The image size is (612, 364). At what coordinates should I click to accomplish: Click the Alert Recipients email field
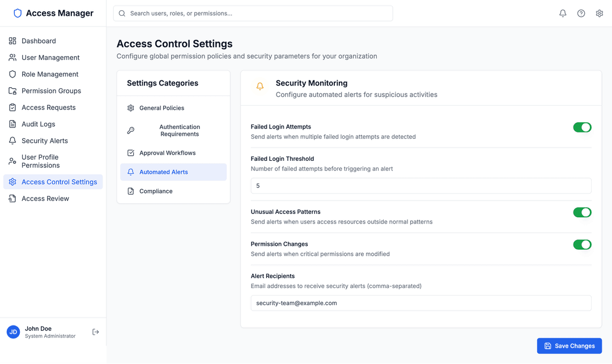coord(421,303)
